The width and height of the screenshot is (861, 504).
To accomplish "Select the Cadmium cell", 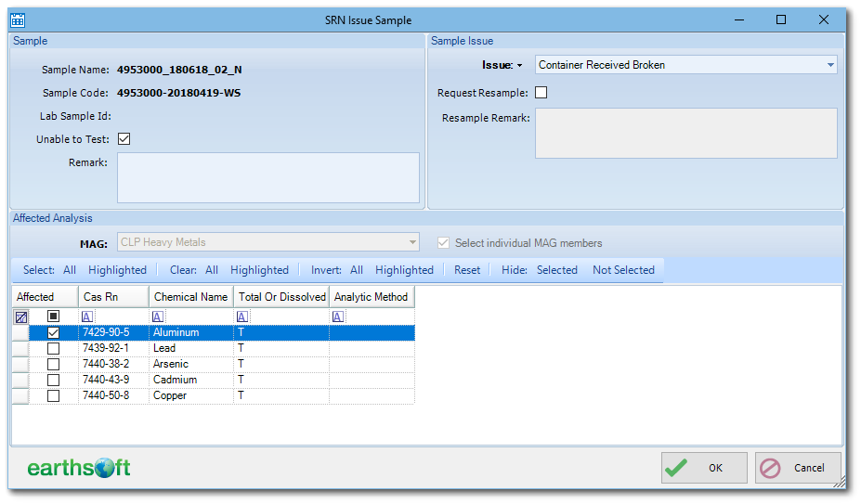I will coord(191,380).
